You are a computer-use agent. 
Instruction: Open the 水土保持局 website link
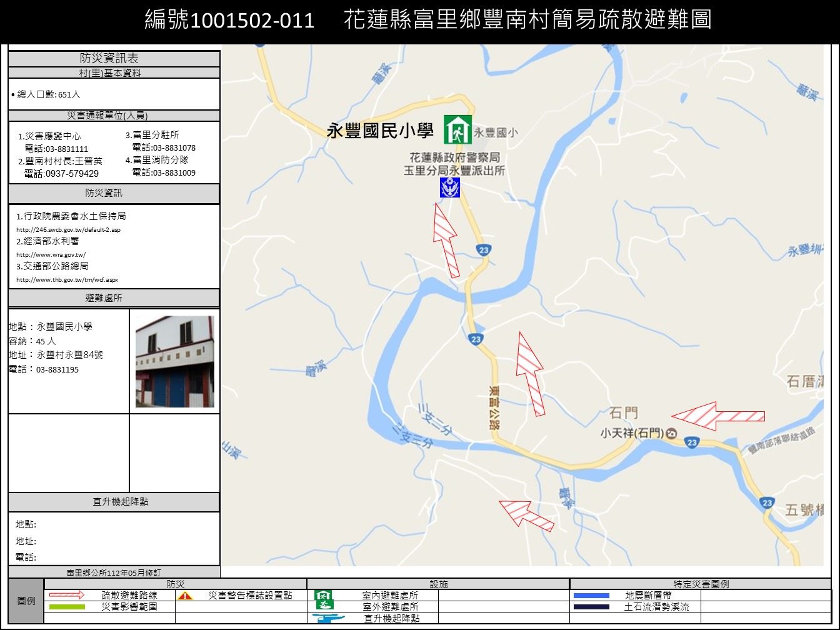(69, 229)
